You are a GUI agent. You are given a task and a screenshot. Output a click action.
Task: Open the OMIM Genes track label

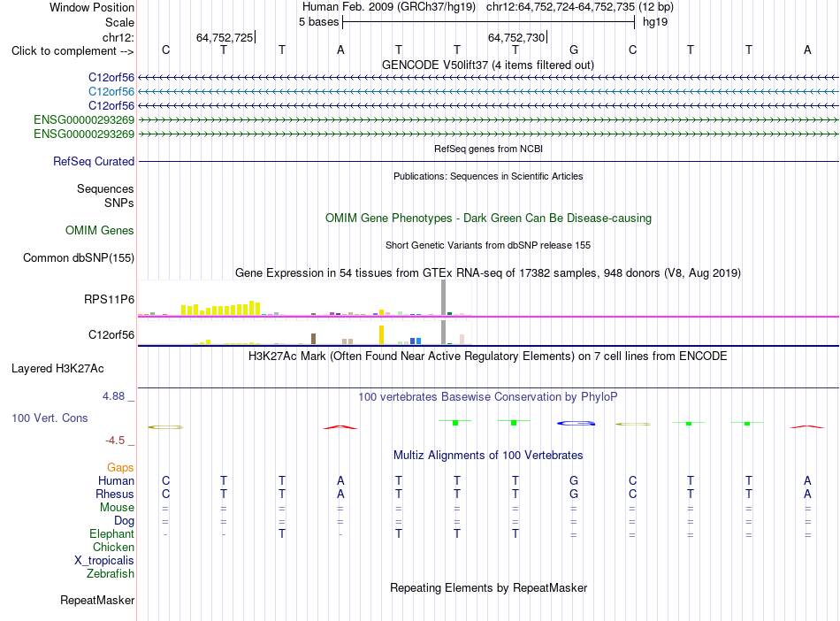point(100,230)
